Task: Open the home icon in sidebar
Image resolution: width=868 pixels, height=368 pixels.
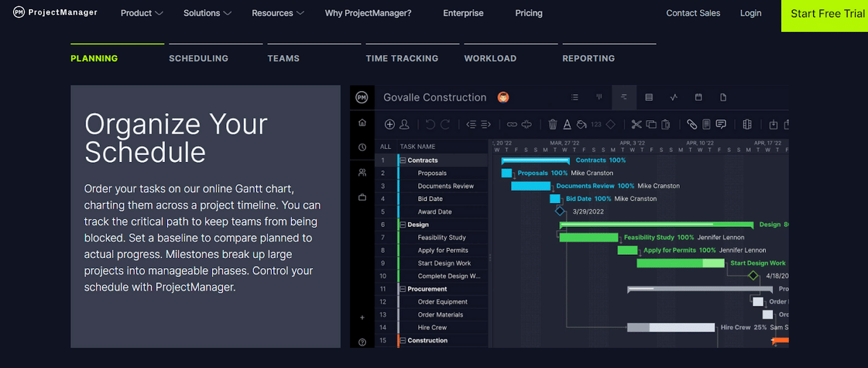Action: click(x=362, y=122)
